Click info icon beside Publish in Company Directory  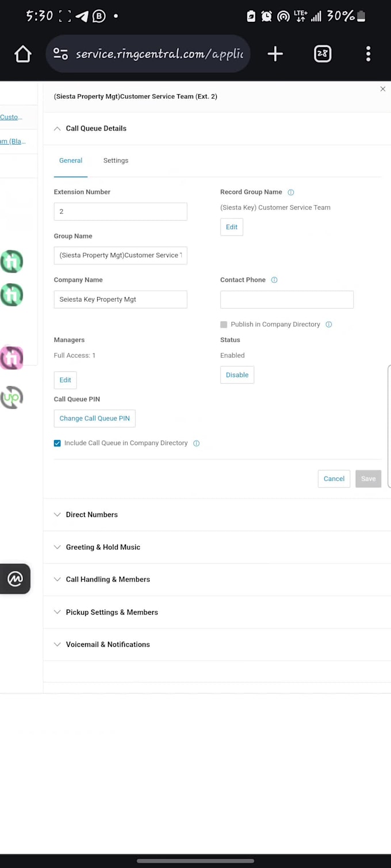329,325
